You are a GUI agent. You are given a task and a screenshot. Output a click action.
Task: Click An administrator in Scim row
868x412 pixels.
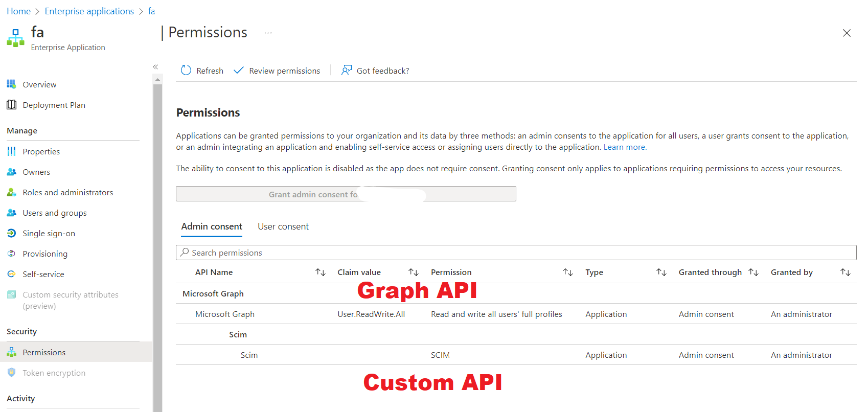pos(802,355)
